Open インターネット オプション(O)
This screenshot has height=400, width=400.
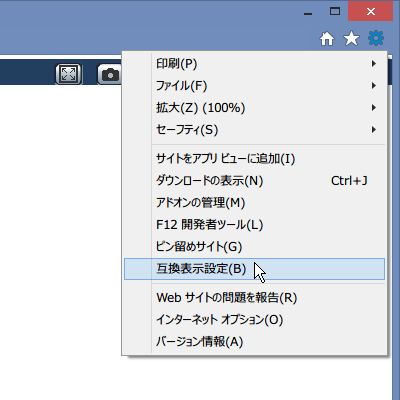pos(254,320)
